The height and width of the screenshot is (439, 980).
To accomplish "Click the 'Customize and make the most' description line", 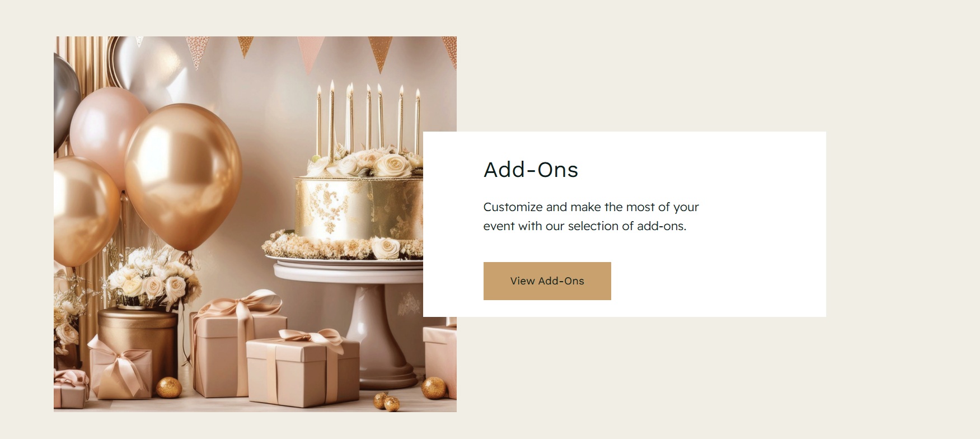I will tap(591, 207).
